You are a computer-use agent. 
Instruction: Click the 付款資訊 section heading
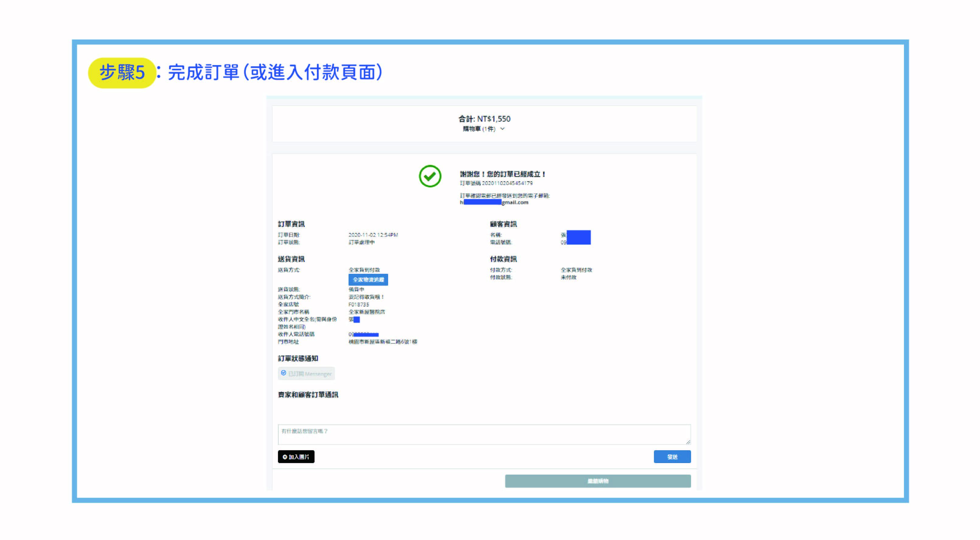(x=503, y=259)
